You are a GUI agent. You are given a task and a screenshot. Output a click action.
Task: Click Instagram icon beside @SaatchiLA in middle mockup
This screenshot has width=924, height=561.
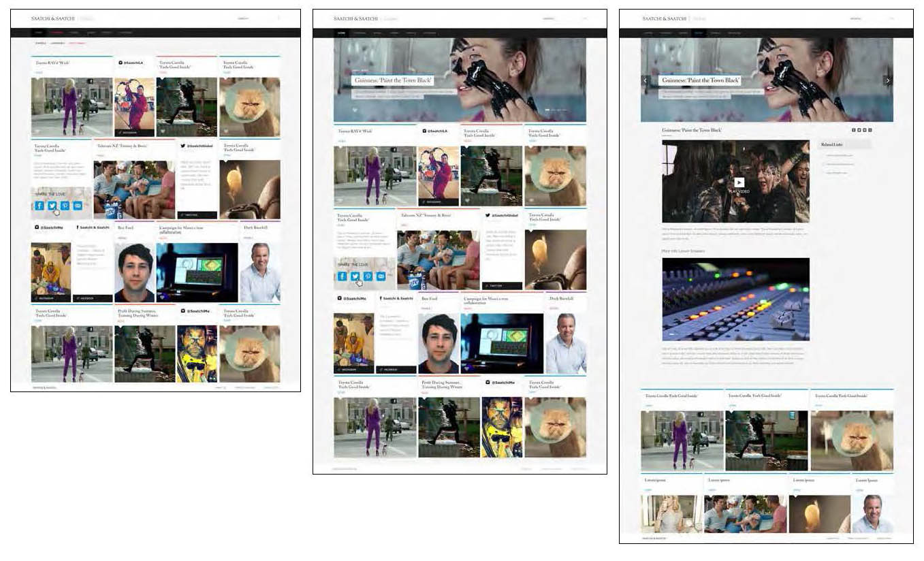[424, 131]
